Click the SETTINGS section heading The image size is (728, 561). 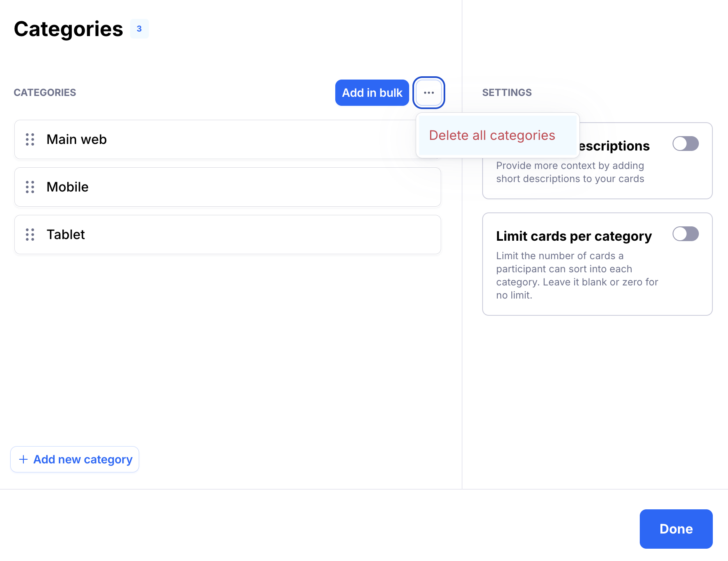(507, 93)
